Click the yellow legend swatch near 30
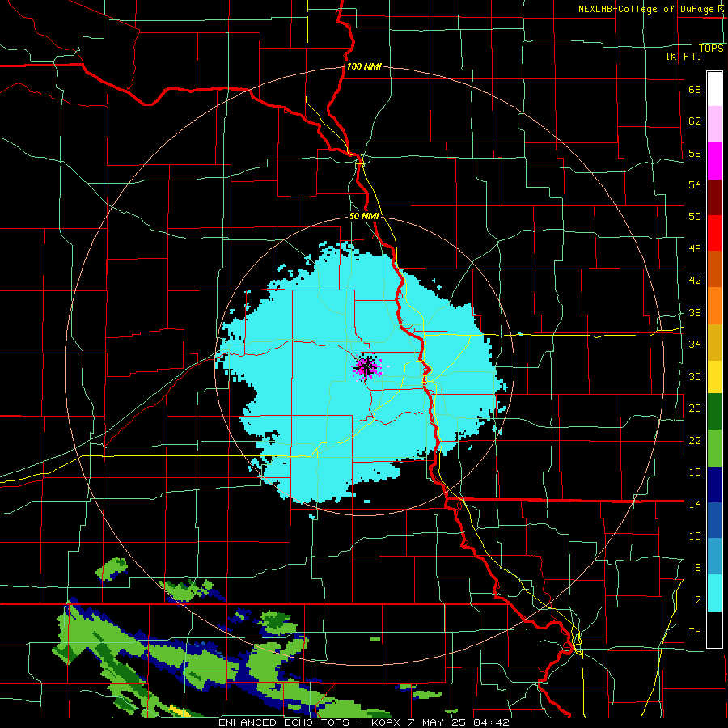 [x=714, y=377]
